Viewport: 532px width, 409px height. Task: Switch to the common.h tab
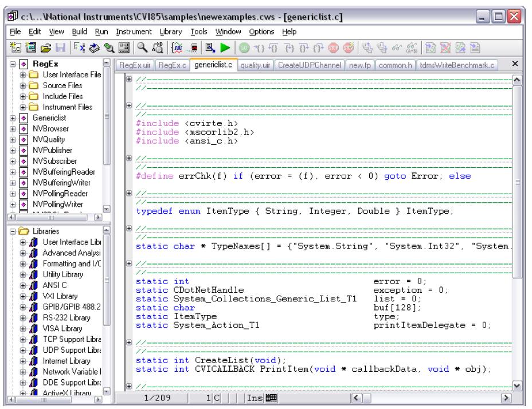pos(395,65)
